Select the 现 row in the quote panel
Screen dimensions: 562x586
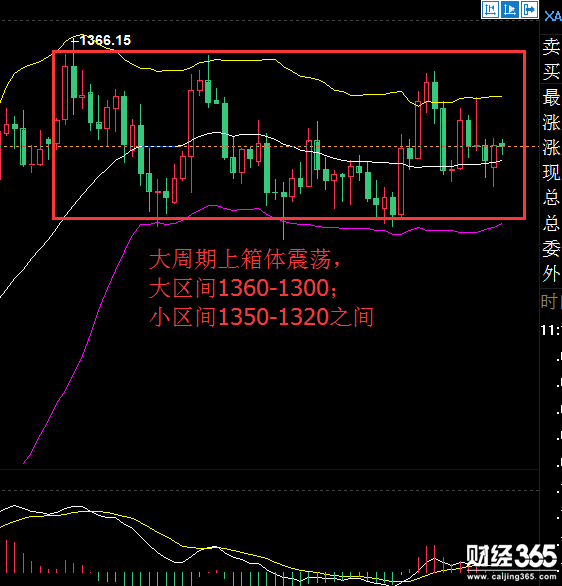pyautogui.click(x=551, y=173)
